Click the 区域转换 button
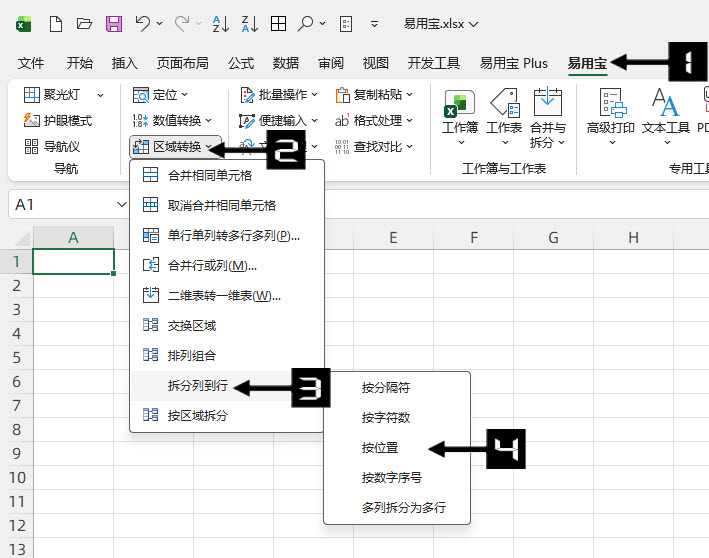 [174, 147]
